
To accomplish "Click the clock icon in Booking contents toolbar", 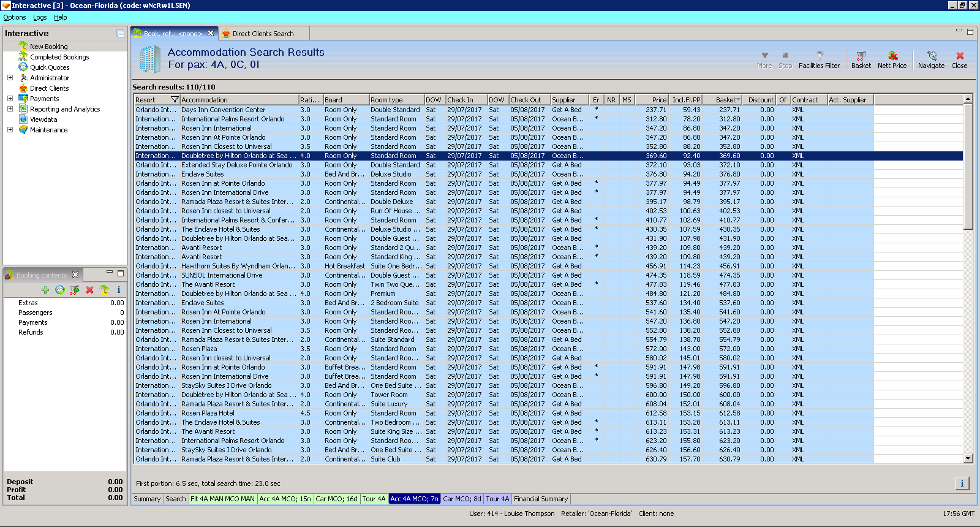I will pos(60,290).
